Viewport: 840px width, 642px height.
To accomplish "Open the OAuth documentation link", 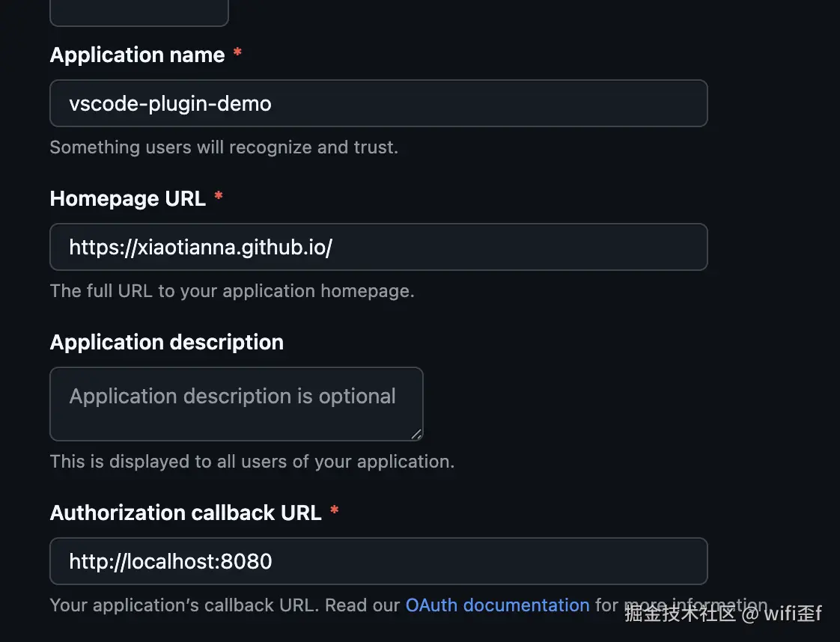I will coord(497,605).
